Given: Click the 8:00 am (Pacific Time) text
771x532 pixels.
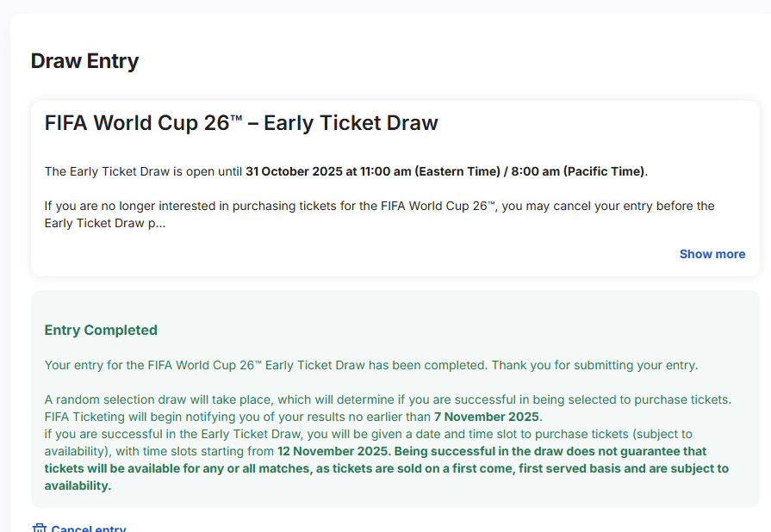Looking at the screenshot, I should [x=577, y=171].
